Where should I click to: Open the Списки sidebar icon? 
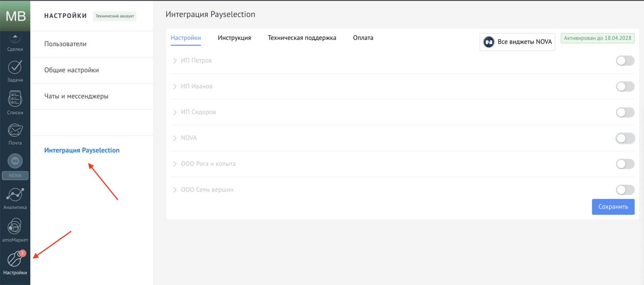coord(15,99)
